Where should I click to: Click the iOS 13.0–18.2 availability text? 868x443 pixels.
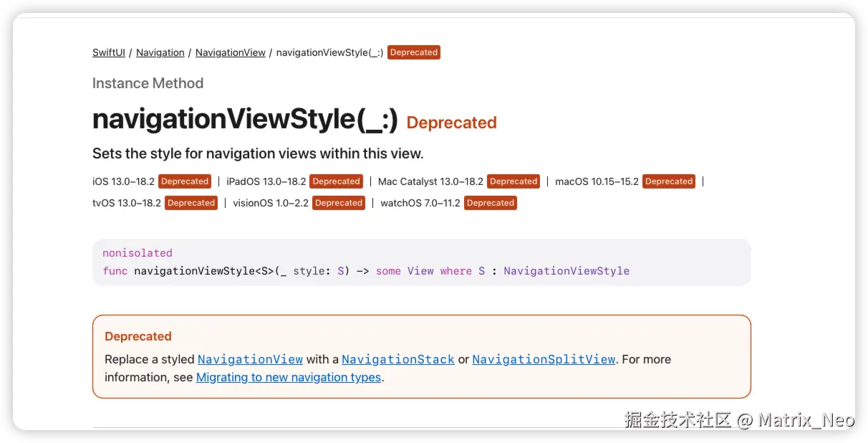[123, 181]
